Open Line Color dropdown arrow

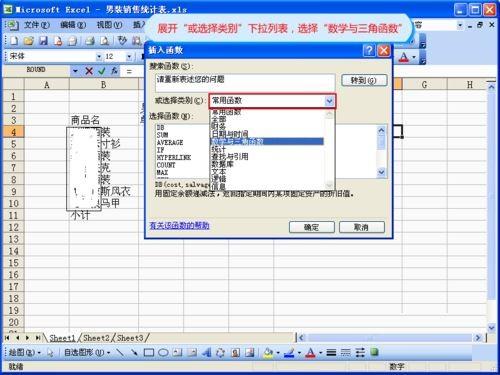(299, 353)
